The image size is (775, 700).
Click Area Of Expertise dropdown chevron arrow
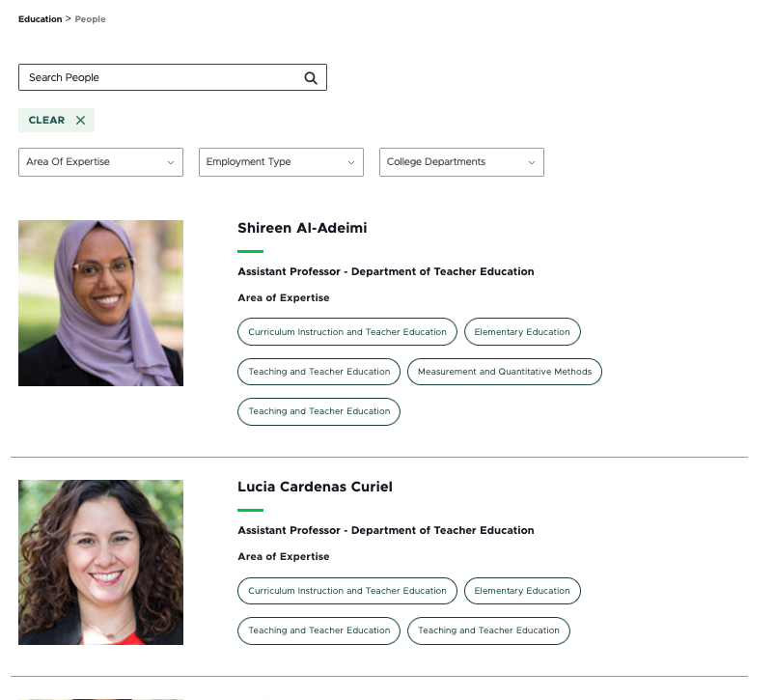click(x=170, y=162)
